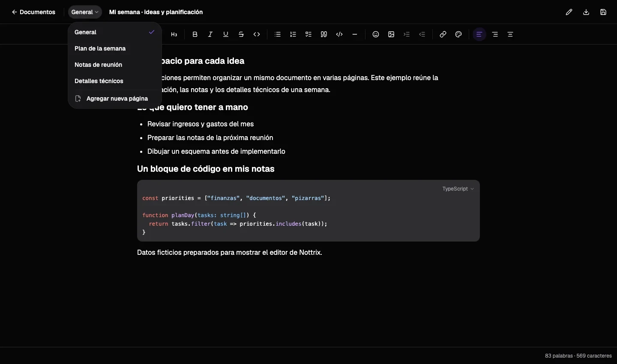Toggle strikethrough formatting

pos(241,34)
